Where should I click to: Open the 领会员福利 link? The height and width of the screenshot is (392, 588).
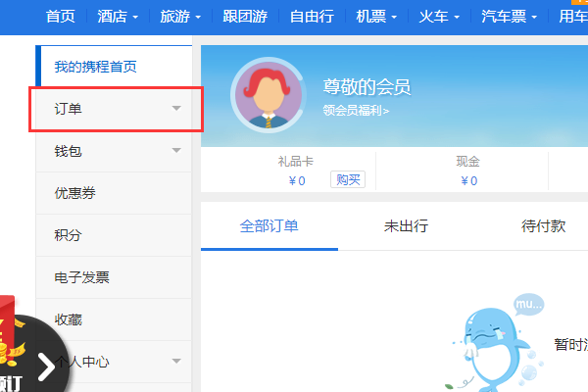click(x=356, y=111)
